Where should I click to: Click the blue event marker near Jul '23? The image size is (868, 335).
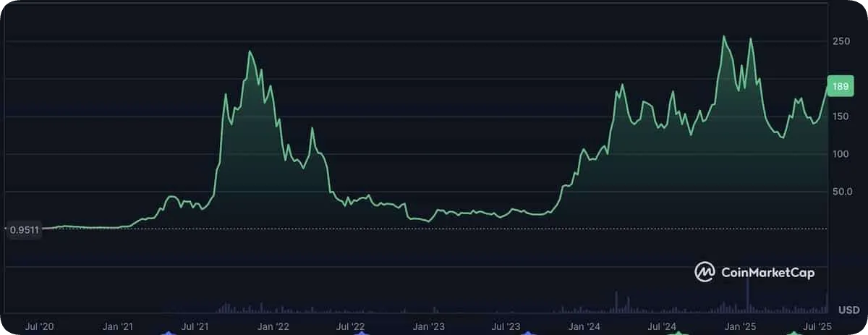pos(527,333)
